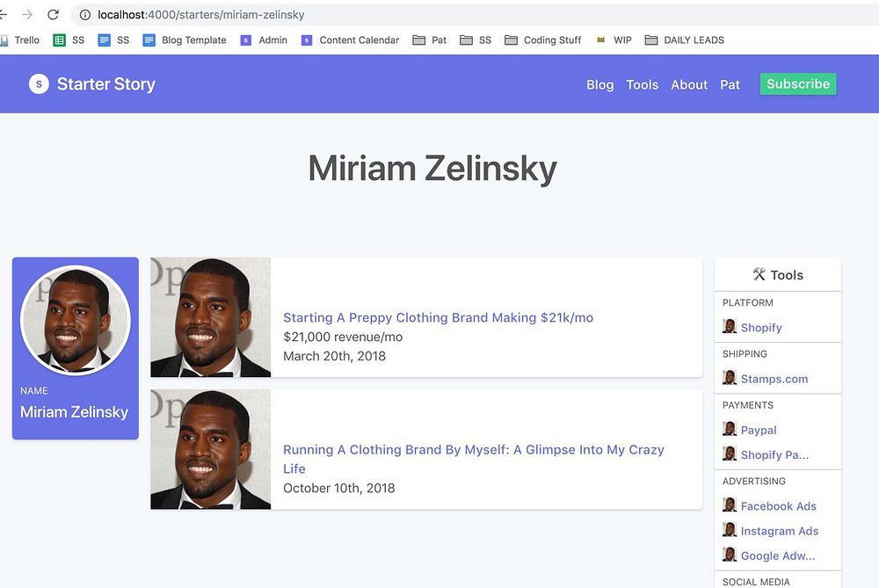Click the Preppy Clothing Brand story thumbnail
This screenshot has height=588, width=879.
(210, 317)
